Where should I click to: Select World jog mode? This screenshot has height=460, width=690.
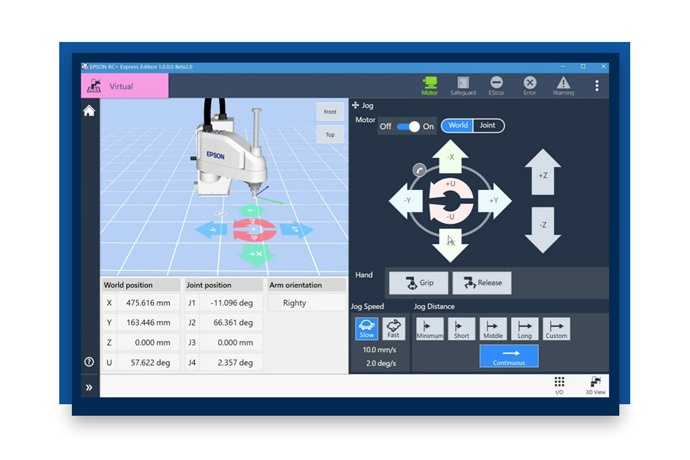[457, 126]
